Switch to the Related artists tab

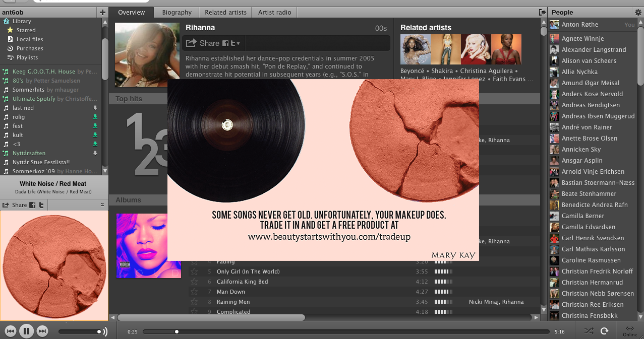[x=226, y=12]
